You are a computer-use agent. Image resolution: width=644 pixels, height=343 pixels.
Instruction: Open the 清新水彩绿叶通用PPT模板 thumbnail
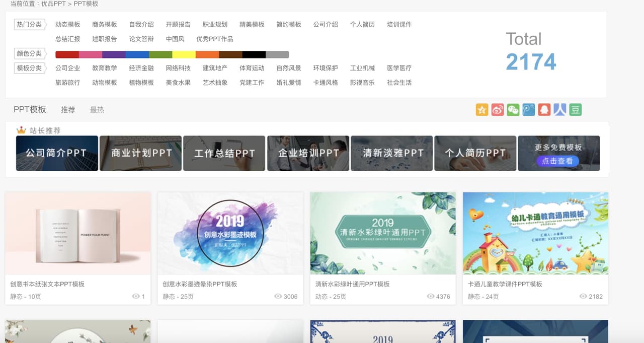tap(383, 233)
